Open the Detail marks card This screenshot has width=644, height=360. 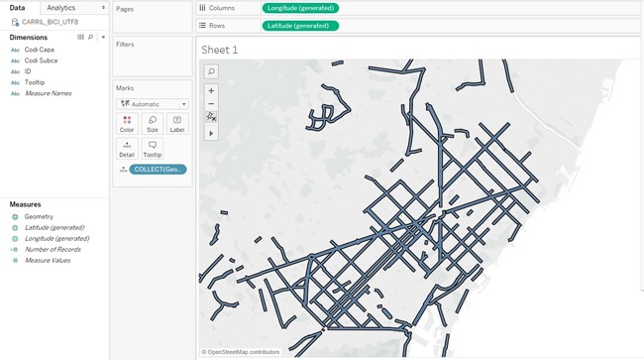click(127, 149)
